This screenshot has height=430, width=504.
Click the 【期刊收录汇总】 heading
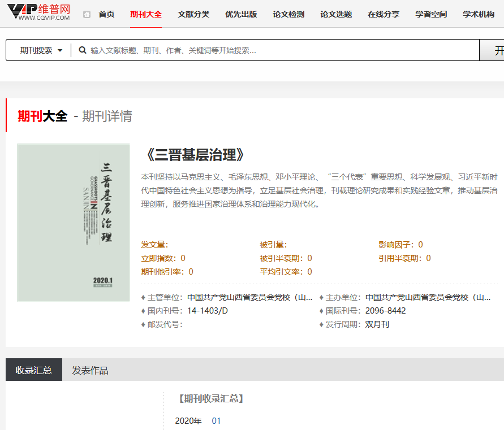[211, 398]
